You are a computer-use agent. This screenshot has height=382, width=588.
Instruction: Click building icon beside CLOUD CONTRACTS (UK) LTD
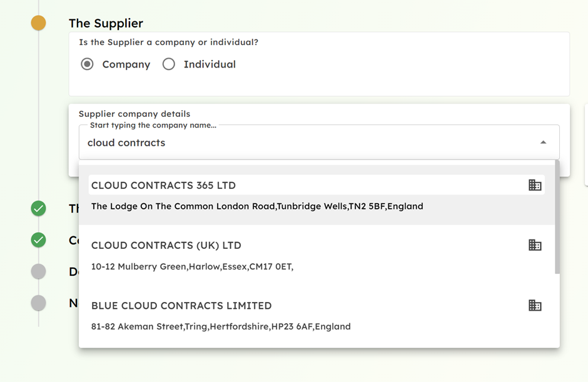point(535,245)
